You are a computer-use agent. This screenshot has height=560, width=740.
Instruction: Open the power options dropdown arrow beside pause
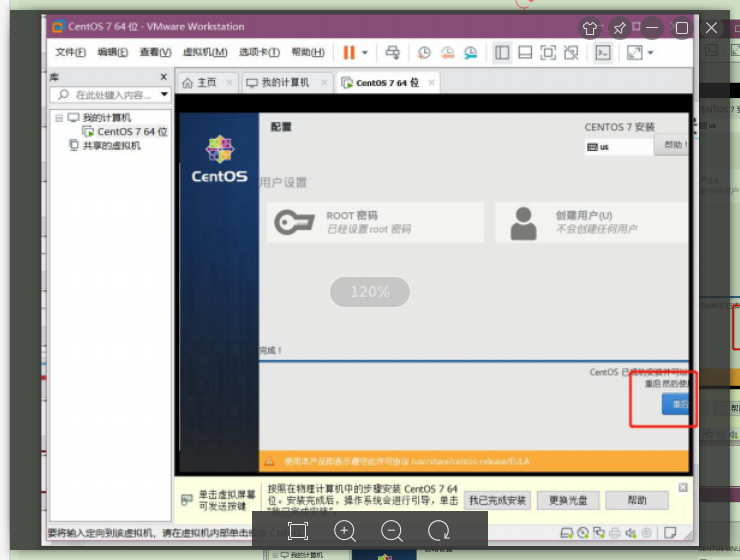pyautogui.click(x=365, y=53)
